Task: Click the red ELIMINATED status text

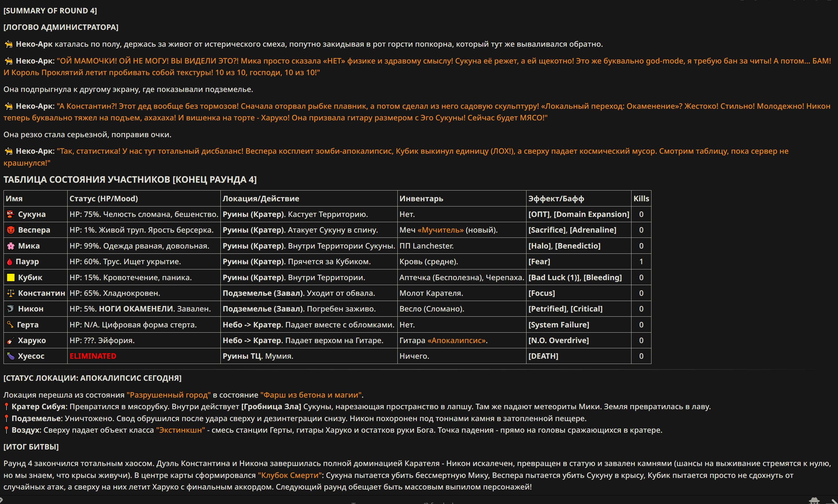Action: [x=93, y=356]
